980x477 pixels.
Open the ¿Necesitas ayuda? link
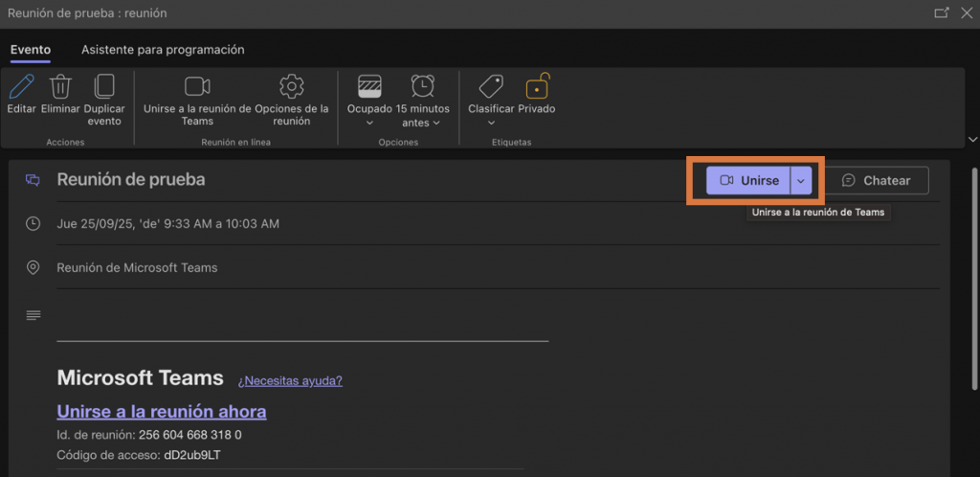point(290,380)
